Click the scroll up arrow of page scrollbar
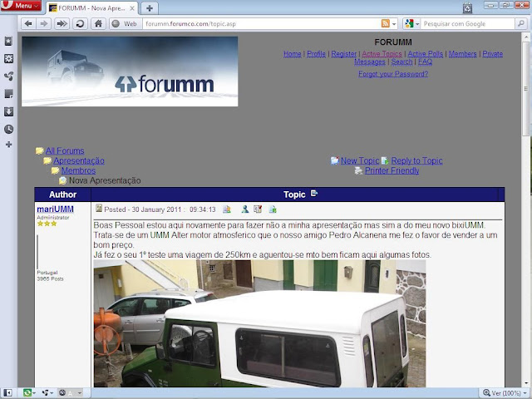 point(526,37)
